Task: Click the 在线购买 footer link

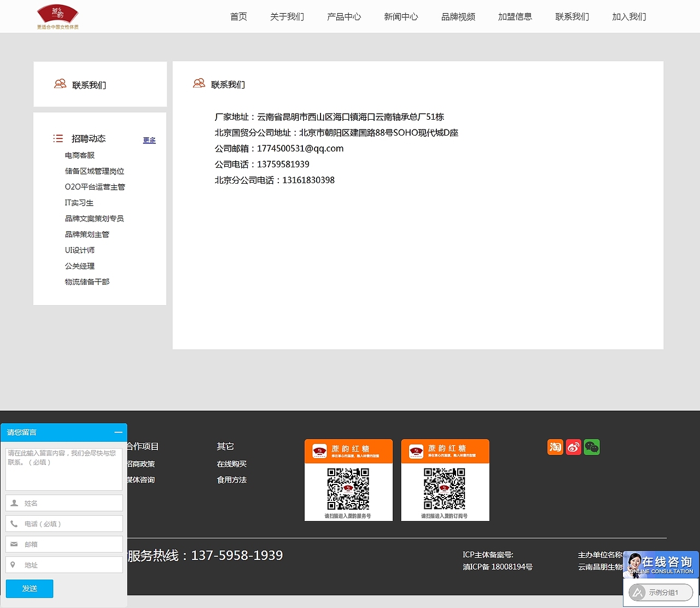Action: 232,464
